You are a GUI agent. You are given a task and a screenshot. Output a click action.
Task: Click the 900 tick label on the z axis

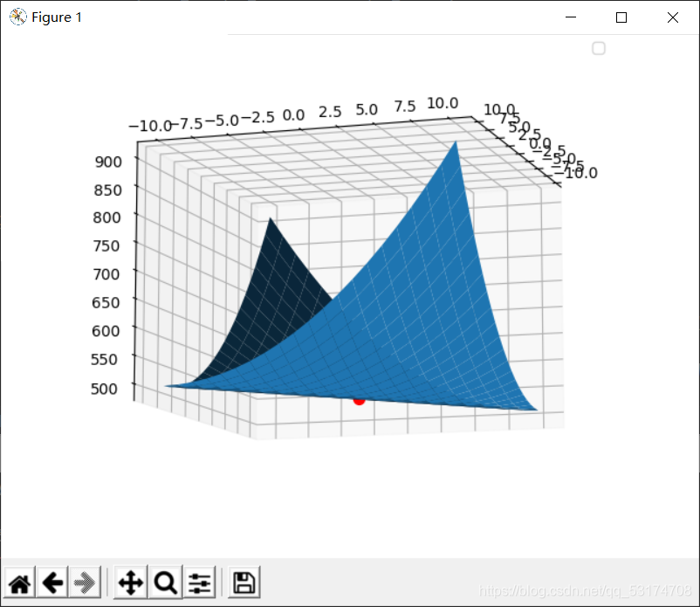(108, 162)
